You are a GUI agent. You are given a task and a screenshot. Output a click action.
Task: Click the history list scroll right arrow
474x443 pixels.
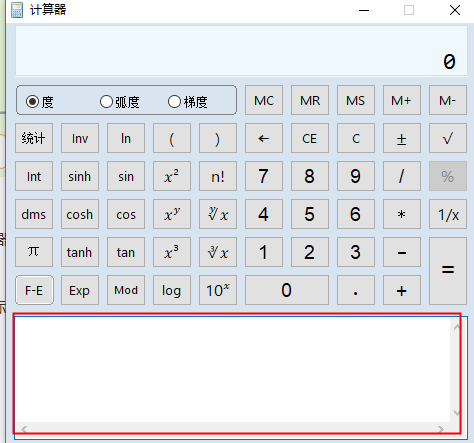point(441,429)
